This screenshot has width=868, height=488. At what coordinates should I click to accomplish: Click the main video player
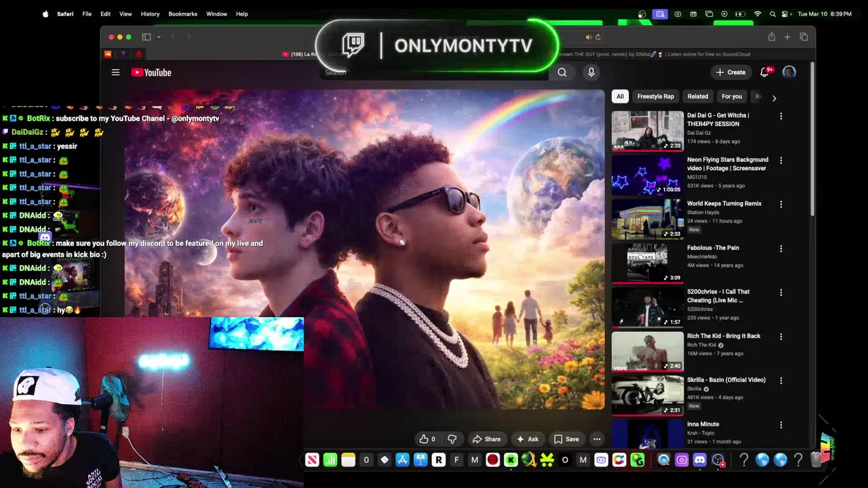[363, 249]
